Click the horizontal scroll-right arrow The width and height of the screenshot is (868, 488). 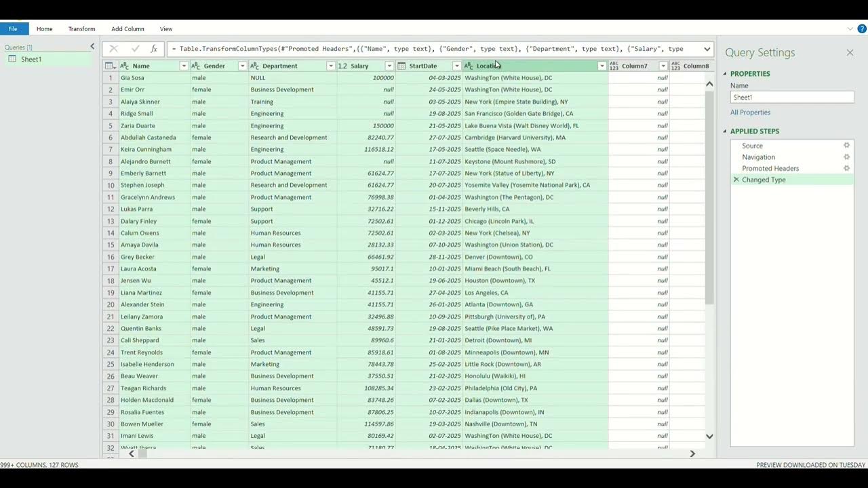692,453
